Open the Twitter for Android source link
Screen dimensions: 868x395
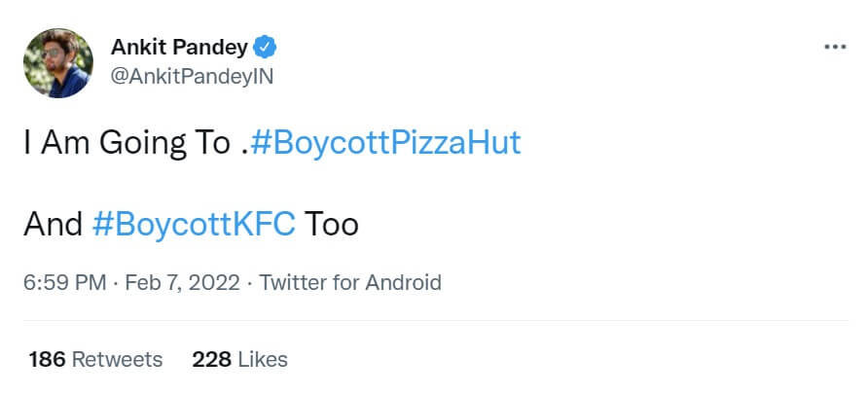[350, 283]
